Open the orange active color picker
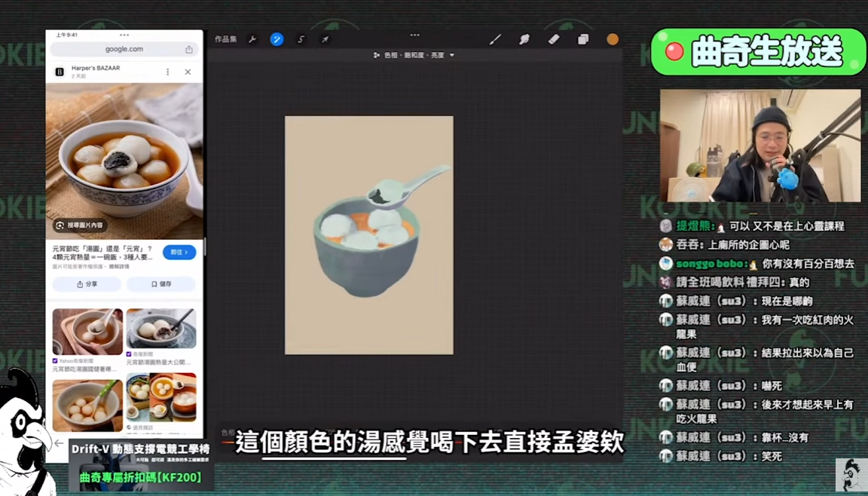The width and height of the screenshot is (868, 496). (613, 39)
